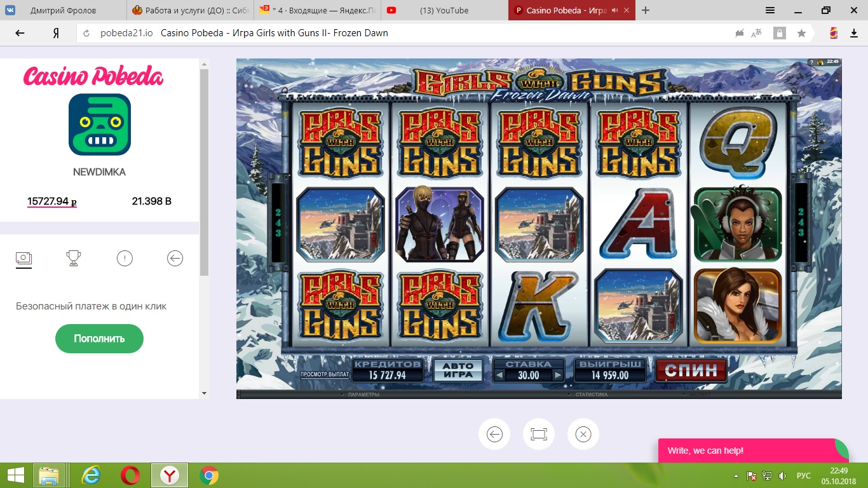Click the previous game arrow below the slot

pos(494,434)
